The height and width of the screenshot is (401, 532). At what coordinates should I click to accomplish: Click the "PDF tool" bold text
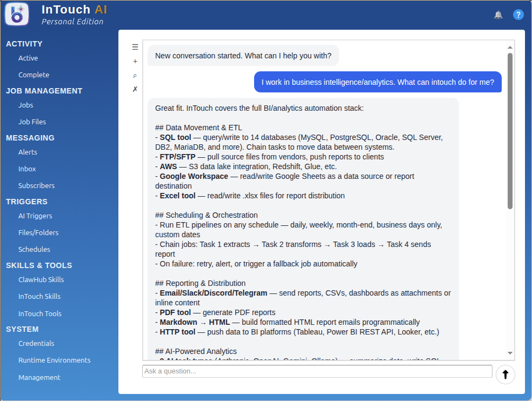point(175,312)
